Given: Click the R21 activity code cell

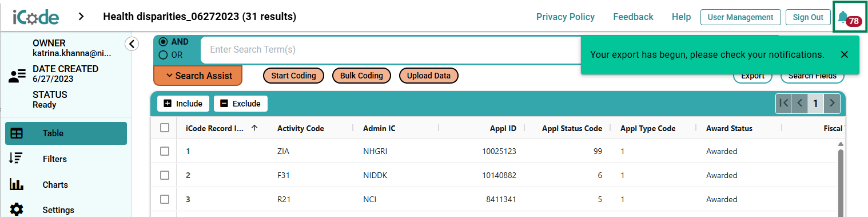Looking at the screenshot, I should point(284,199).
